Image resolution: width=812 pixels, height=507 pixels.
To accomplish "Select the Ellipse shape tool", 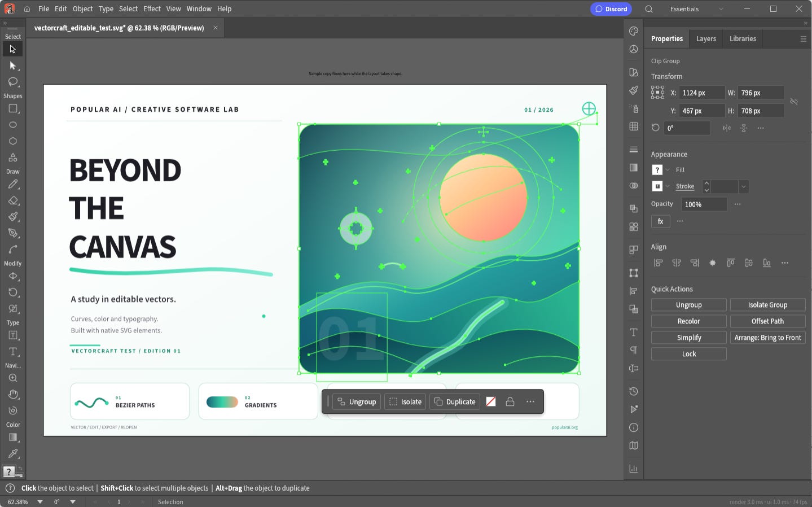I will [13, 125].
